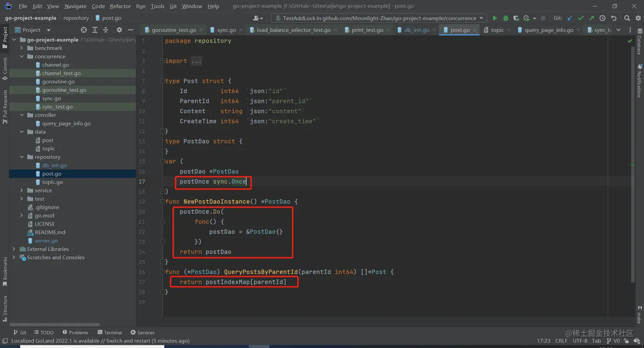Run with coverage icon
The width and height of the screenshot is (644, 348).
point(516,18)
